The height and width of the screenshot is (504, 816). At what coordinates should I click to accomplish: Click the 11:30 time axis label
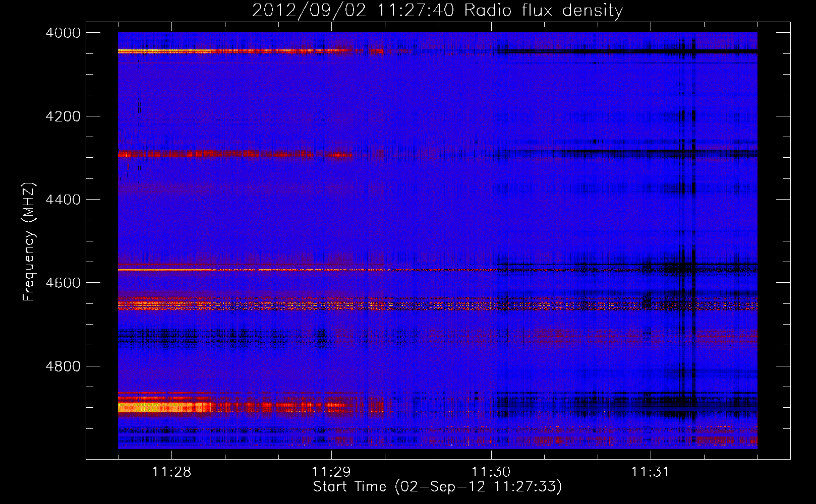point(491,472)
